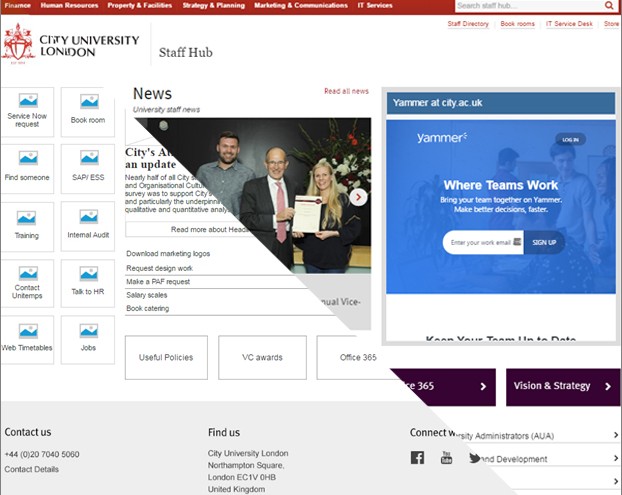Open the Salary scales link
The image size is (622, 495).
(x=147, y=295)
